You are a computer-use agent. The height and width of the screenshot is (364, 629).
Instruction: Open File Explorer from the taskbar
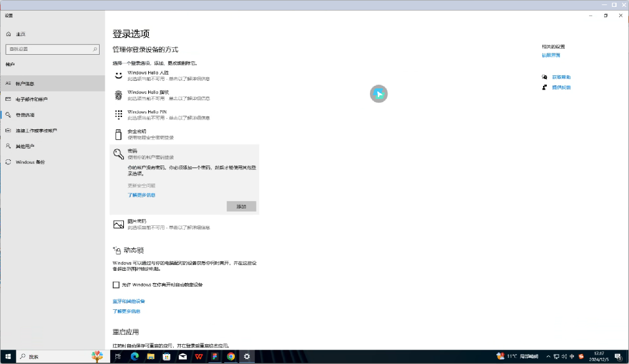click(151, 357)
